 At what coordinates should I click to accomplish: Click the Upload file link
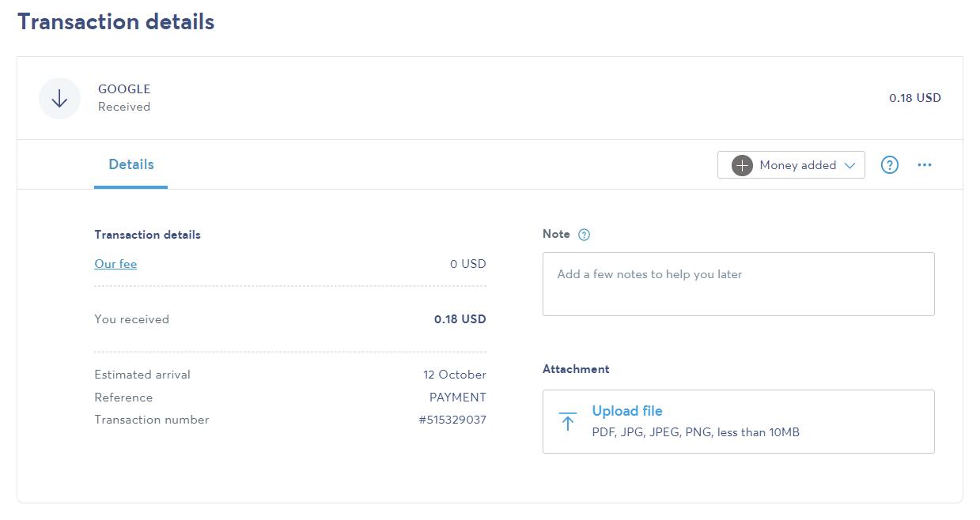[627, 411]
